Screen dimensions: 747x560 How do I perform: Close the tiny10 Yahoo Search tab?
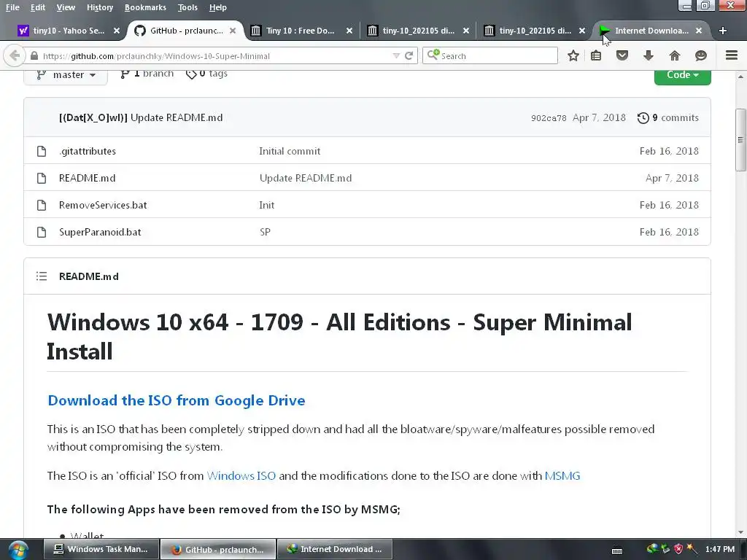tap(116, 31)
